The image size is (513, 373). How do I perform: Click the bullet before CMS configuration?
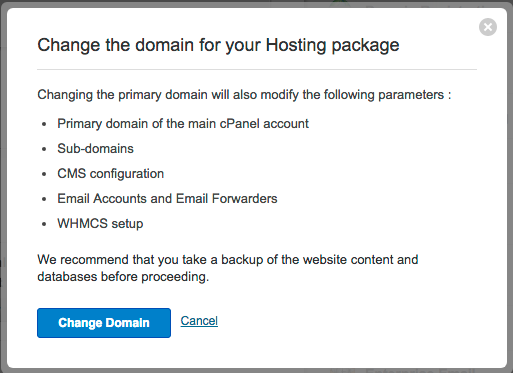click(44, 174)
